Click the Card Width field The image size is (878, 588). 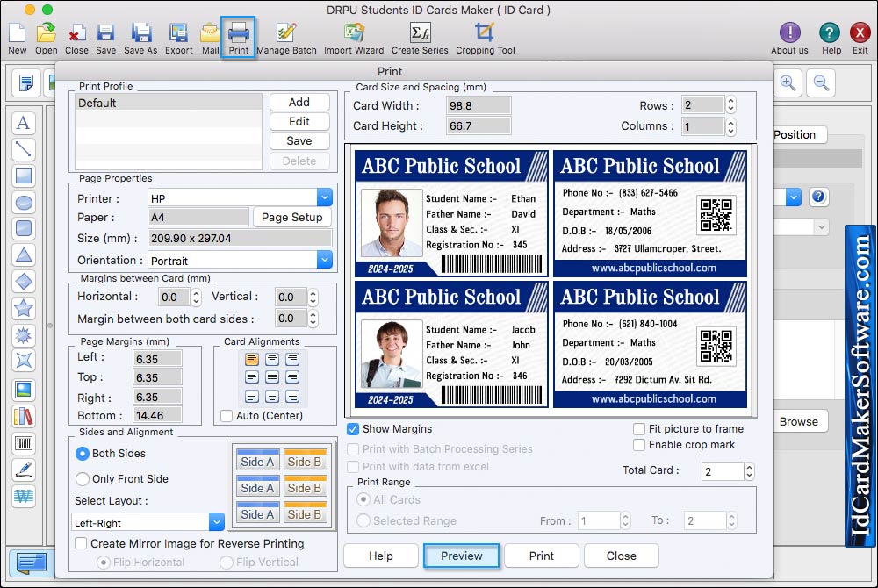479,105
